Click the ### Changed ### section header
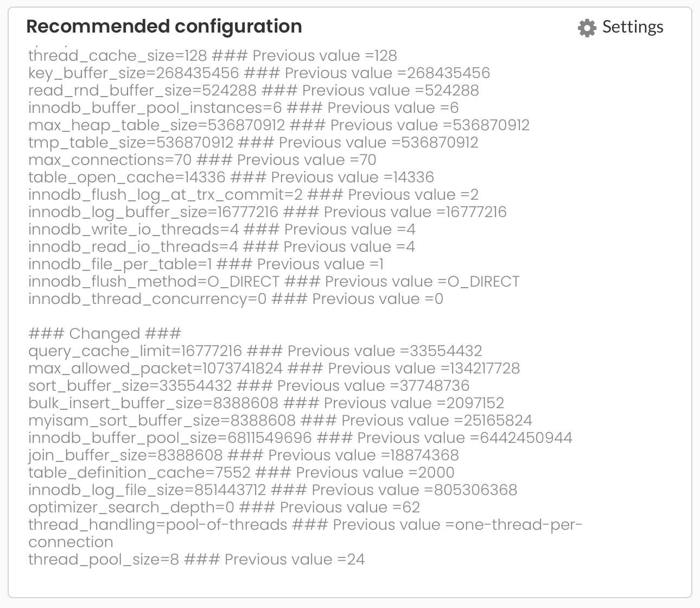The width and height of the screenshot is (700, 608). pyautogui.click(x=105, y=333)
